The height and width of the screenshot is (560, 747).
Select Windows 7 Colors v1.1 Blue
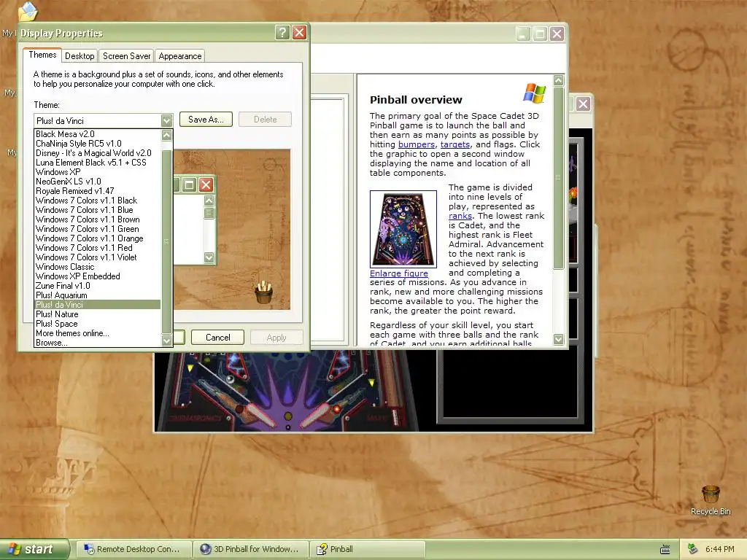(98, 210)
